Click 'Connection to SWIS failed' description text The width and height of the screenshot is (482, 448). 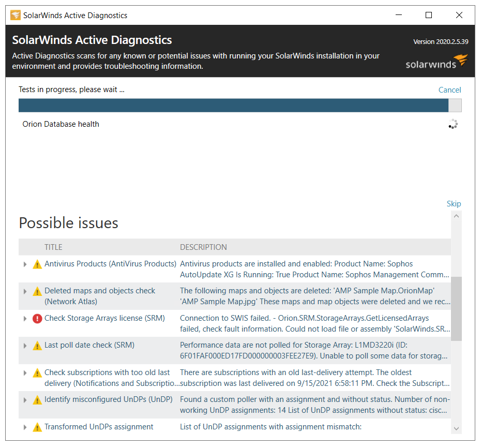pos(315,323)
